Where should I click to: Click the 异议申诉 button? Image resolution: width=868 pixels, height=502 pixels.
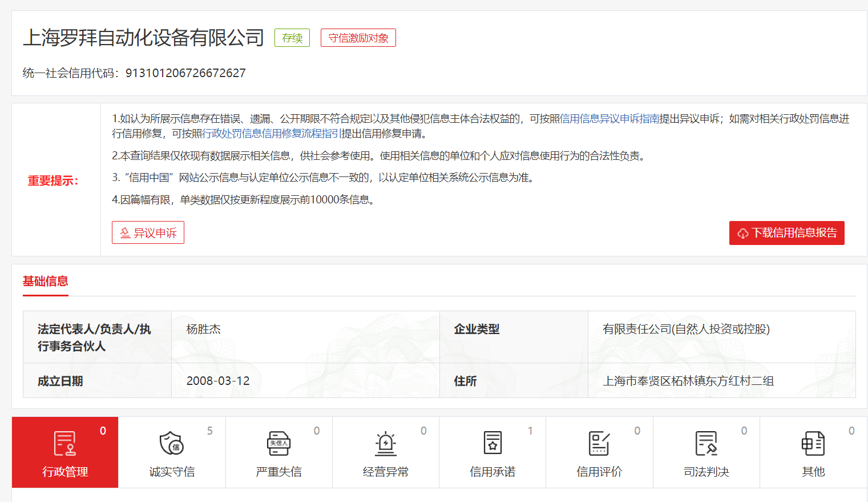[148, 232]
